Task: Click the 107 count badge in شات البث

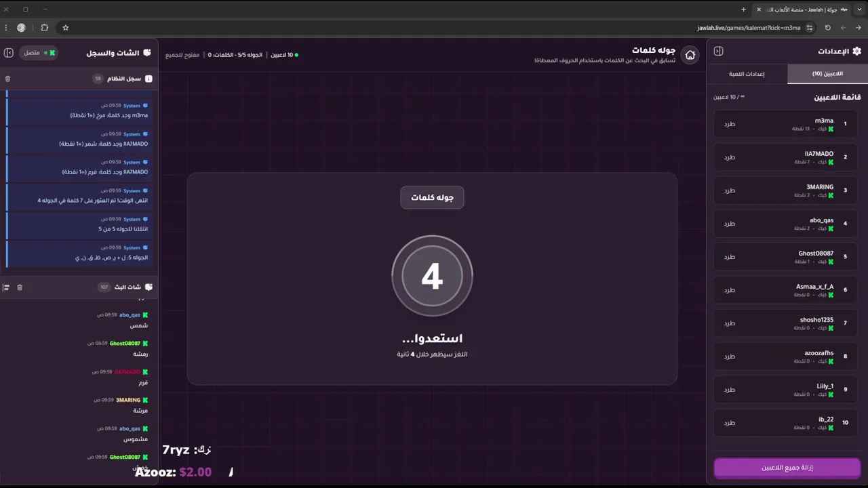Action: click(x=104, y=287)
